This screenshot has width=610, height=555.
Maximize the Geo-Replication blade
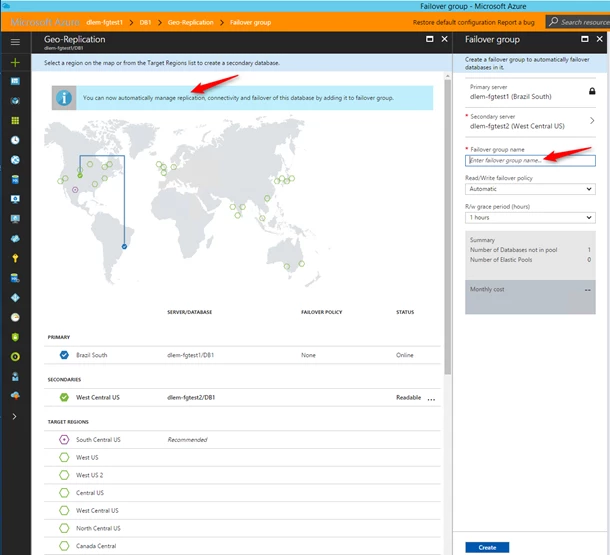pyautogui.click(x=429, y=39)
